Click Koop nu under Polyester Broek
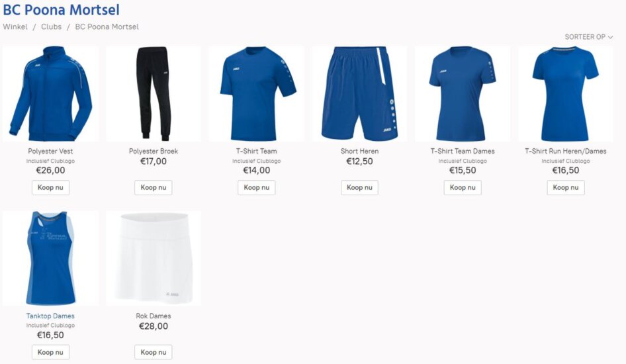Screen dimensions: 626x364 point(154,187)
